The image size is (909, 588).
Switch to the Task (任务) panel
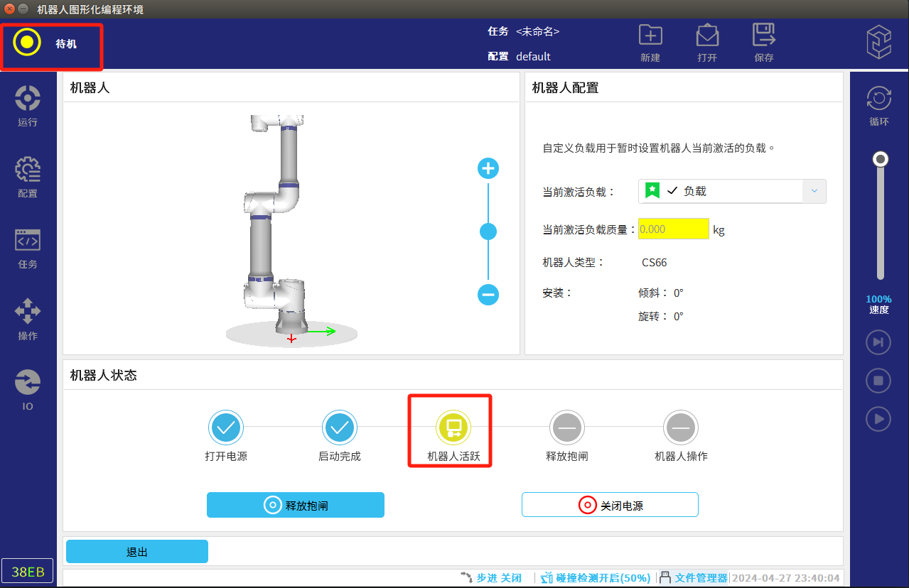click(x=28, y=248)
